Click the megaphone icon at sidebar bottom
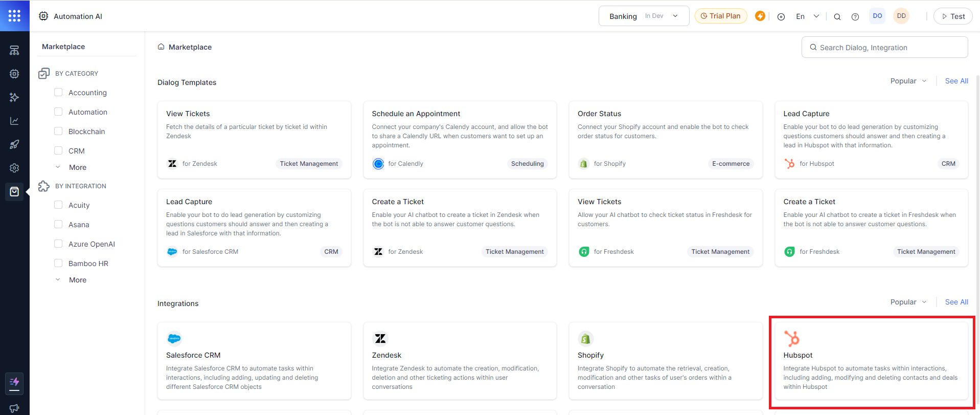This screenshot has height=415, width=980. coord(14,408)
